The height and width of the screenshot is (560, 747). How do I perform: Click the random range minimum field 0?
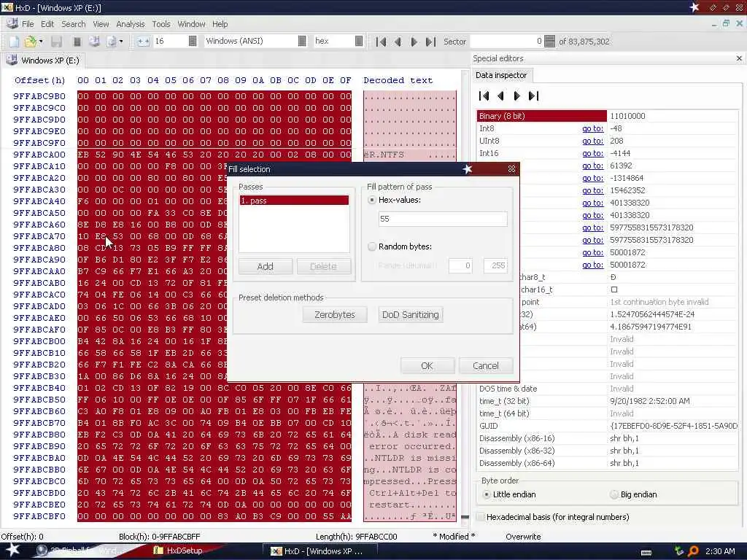click(460, 265)
